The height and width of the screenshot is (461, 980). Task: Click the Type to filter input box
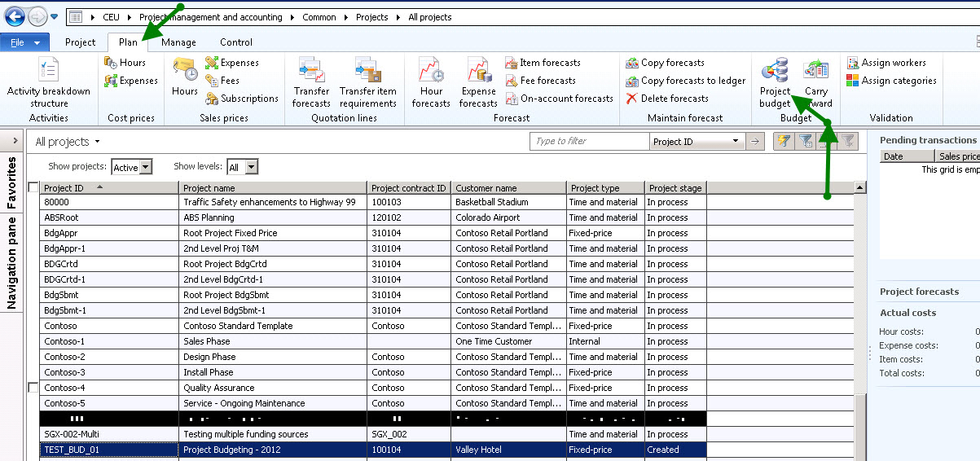point(589,142)
